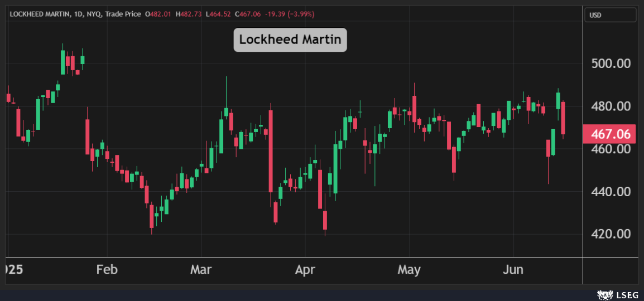The width and height of the screenshot is (644, 301).
Task: Select the Feb marker on time axis
Action: [107, 270]
